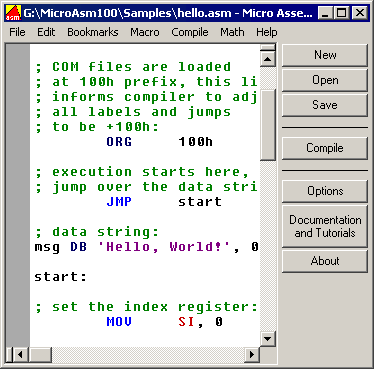Open the Macro menu

coord(145,32)
